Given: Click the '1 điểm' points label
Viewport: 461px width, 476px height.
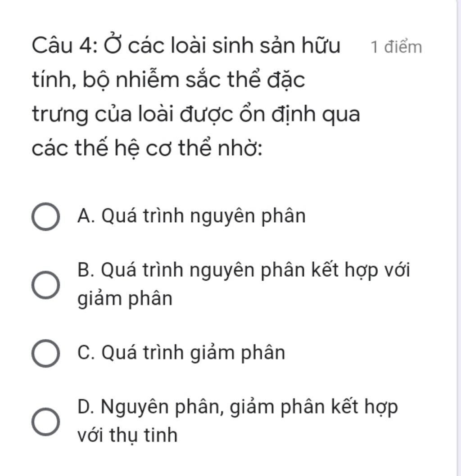Looking at the screenshot, I should tap(396, 47).
